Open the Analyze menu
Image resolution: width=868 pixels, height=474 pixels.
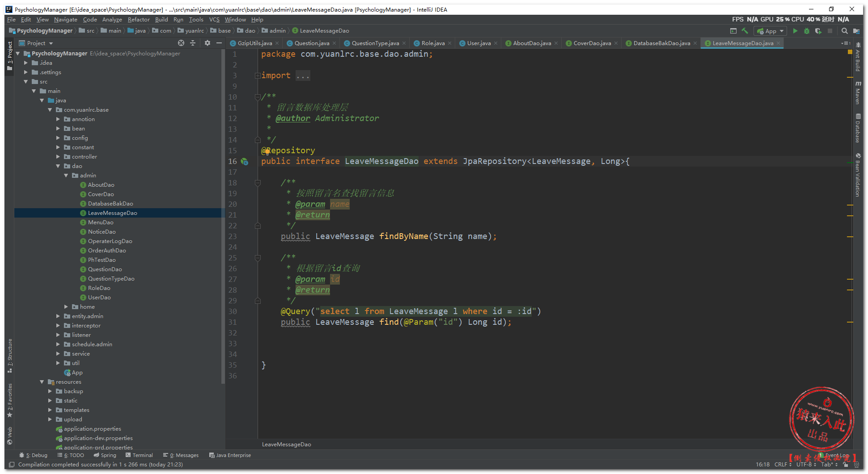(112, 20)
